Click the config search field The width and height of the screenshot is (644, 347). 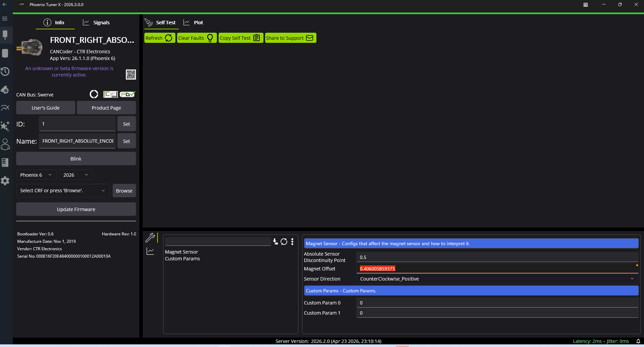[x=218, y=241]
